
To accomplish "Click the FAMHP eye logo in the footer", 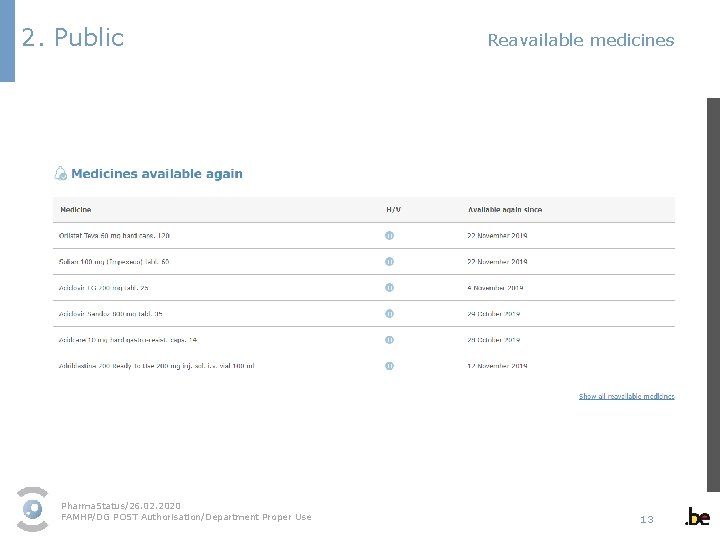I will [33, 509].
